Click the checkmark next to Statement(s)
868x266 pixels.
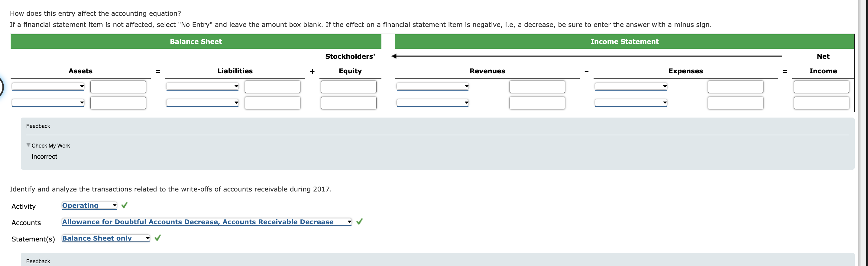(157, 238)
